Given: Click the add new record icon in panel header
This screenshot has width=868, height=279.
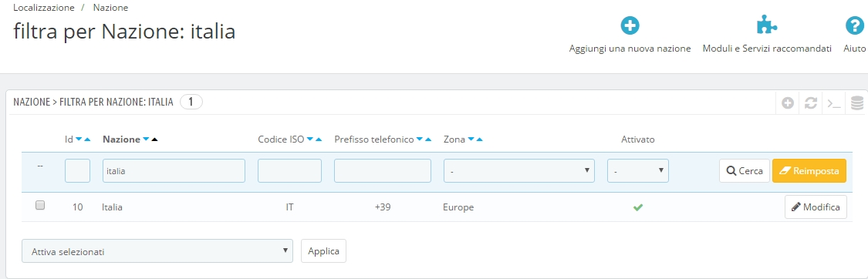Looking at the screenshot, I should pyautogui.click(x=788, y=103).
